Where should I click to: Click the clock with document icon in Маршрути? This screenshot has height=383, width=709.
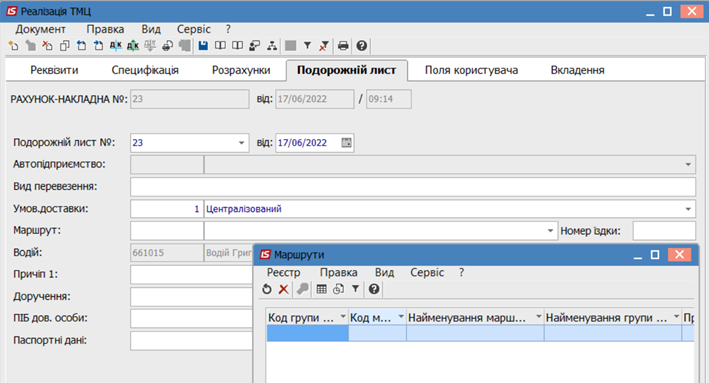click(x=338, y=289)
